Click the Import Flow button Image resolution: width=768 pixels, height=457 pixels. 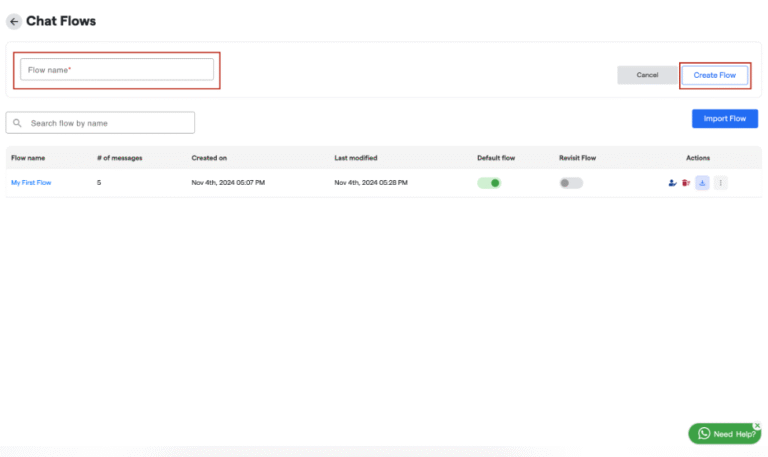[724, 119]
